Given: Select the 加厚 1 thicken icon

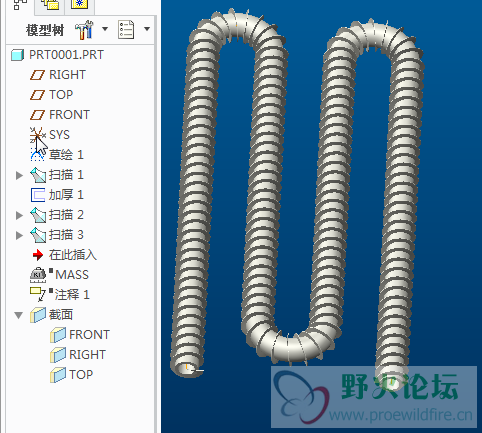Looking at the screenshot, I should [38, 195].
